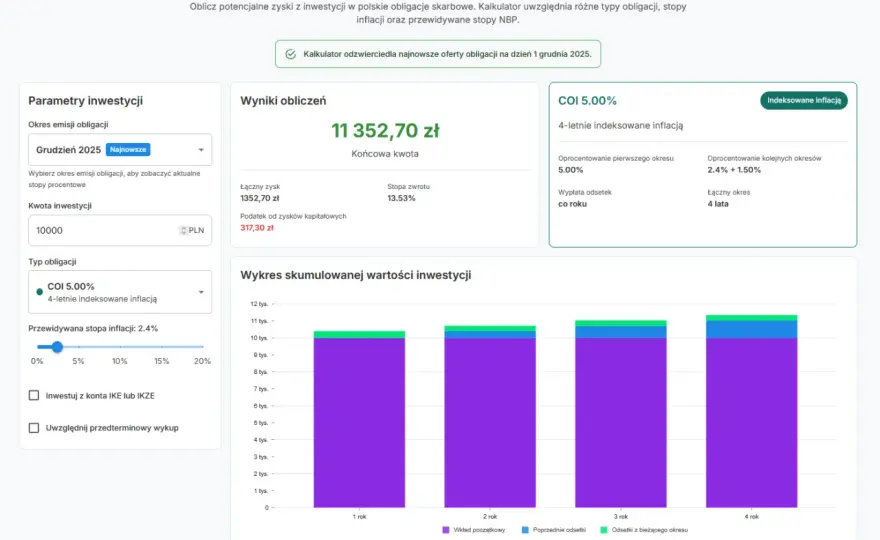The width and height of the screenshot is (880, 540).
Task: Click the 11 352,70 zł final amount
Action: point(385,130)
